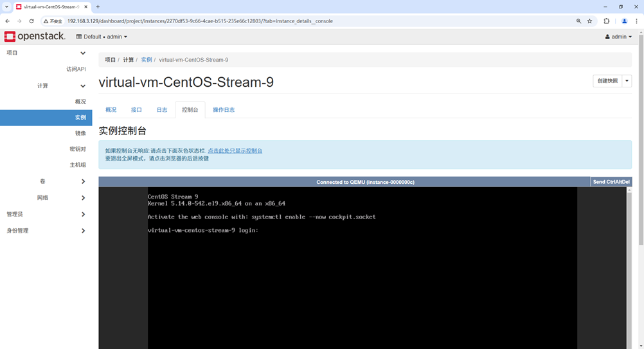Click the gray Connected to QEMU status bar
Viewport: 644px width, 349px height.
344,182
